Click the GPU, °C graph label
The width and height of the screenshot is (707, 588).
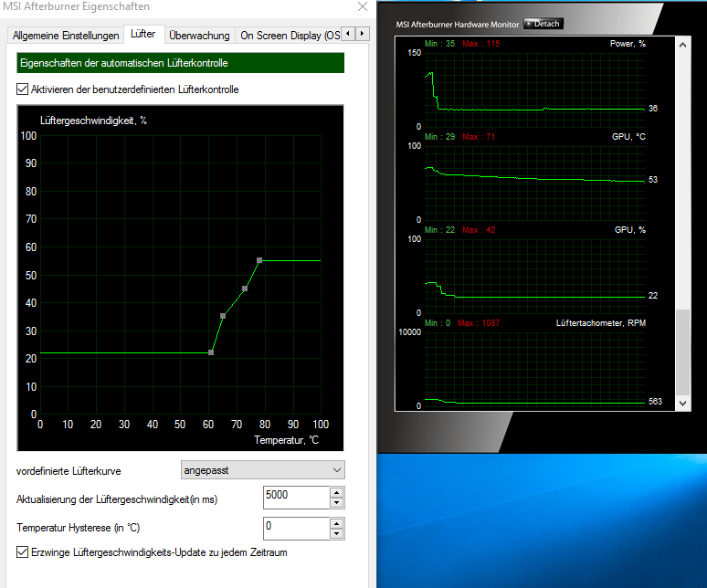coord(628,137)
